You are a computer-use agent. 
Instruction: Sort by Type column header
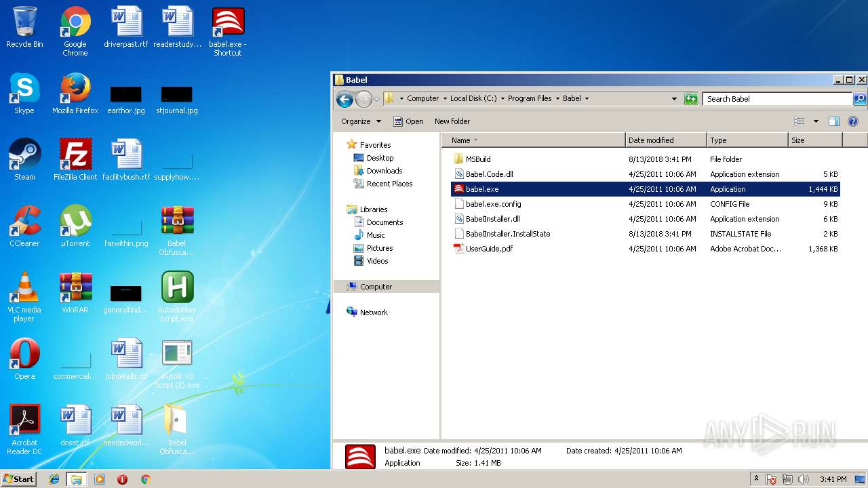click(x=747, y=140)
